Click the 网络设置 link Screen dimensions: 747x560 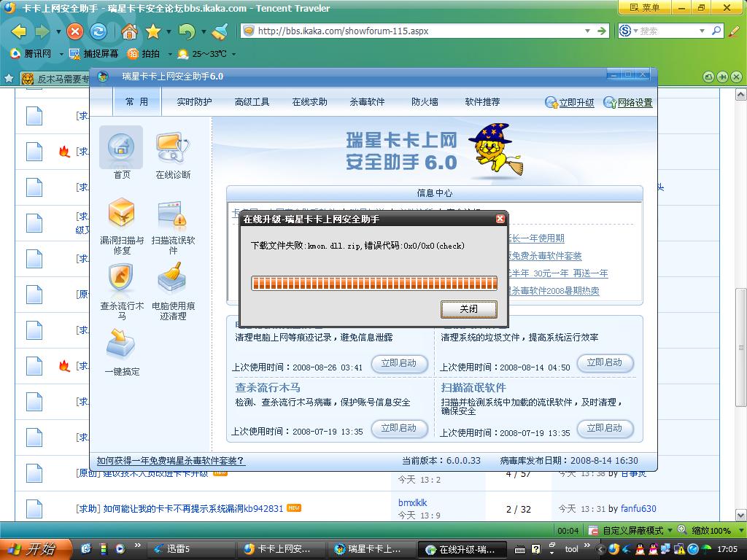coord(628,102)
